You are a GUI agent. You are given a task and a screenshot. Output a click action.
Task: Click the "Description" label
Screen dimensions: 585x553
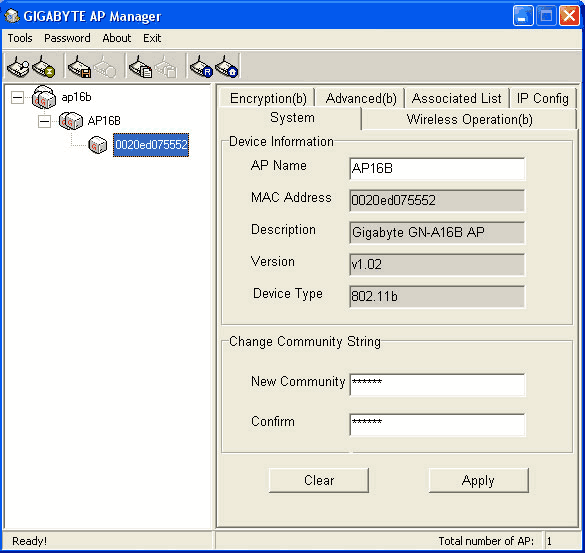click(x=283, y=229)
